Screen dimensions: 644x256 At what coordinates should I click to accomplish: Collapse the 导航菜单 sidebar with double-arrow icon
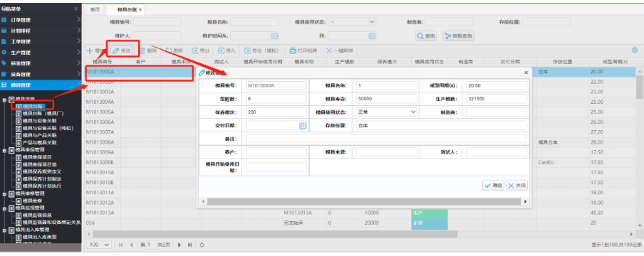coord(76,9)
